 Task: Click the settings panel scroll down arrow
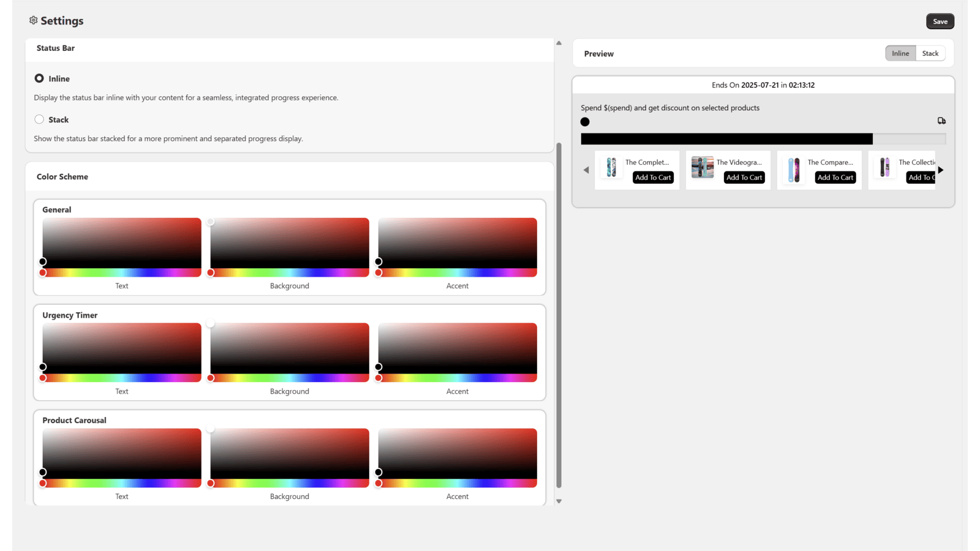point(559,501)
